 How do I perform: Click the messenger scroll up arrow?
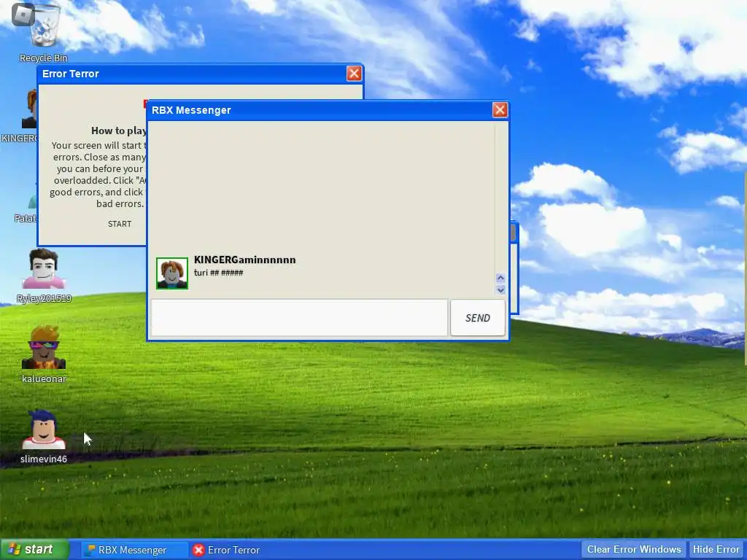(500, 278)
